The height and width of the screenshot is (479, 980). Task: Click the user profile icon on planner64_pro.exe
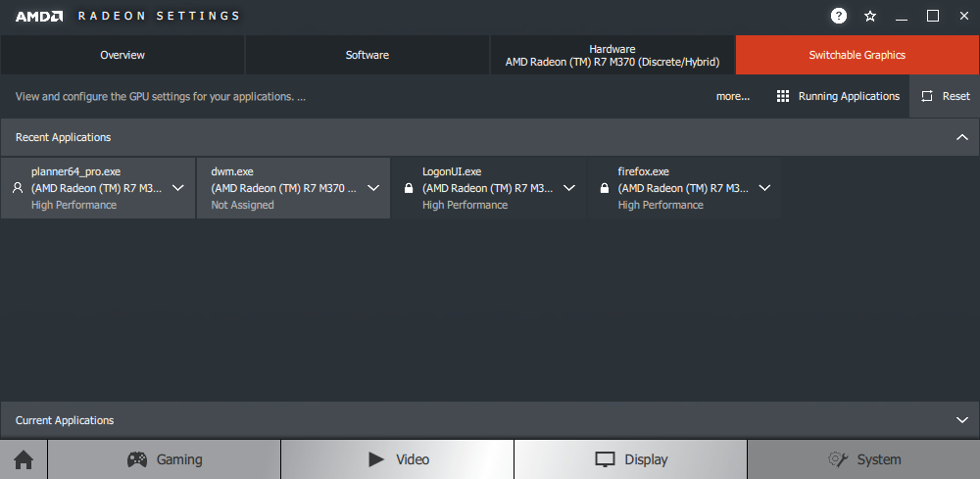point(18,188)
